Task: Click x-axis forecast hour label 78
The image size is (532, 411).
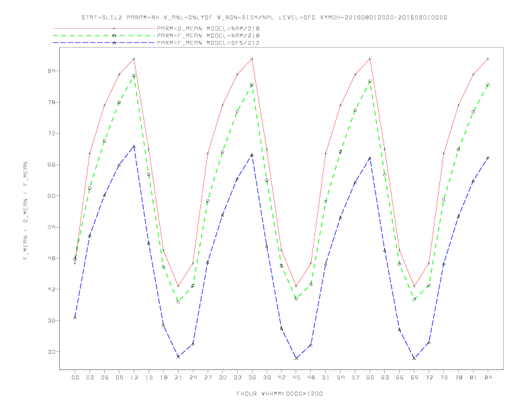Action: [x=458, y=377]
